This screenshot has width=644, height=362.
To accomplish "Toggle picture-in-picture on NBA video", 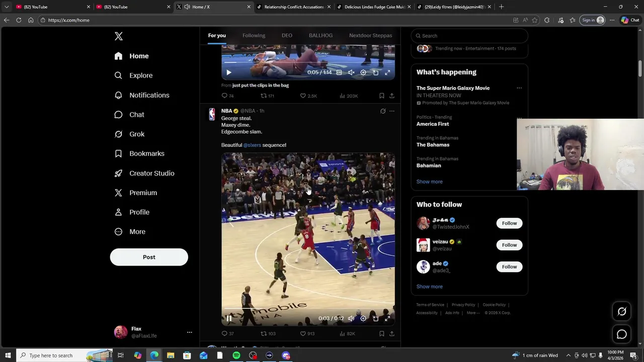I will click(375, 318).
